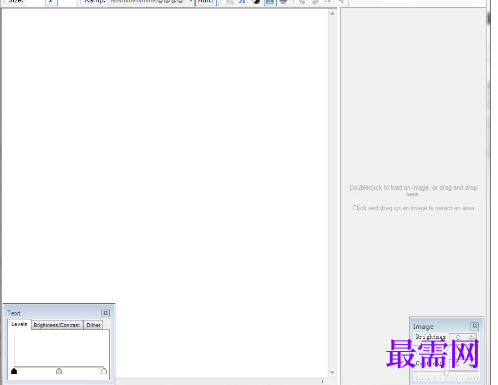Click 'Click and drag on an image' text
This screenshot has height=385, width=498.
[x=413, y=208]
